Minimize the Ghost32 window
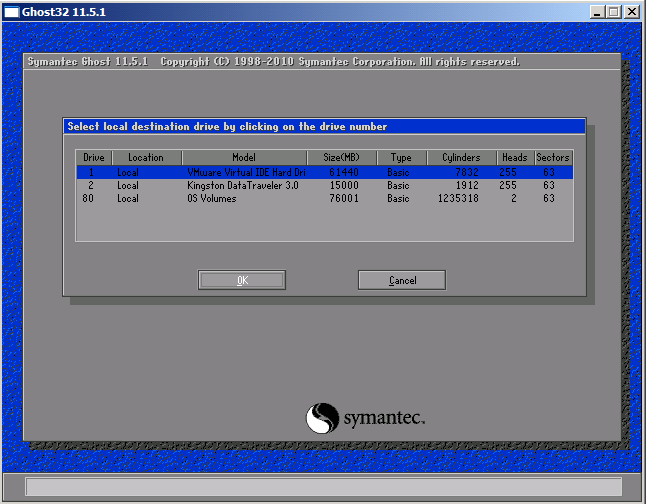Image resolution: width=646 pixels, height=504 pixels. coord(596,11)
